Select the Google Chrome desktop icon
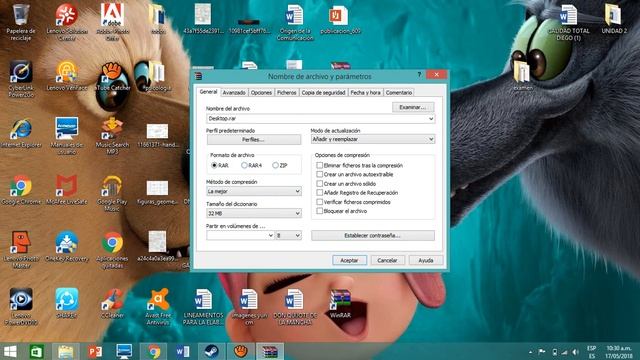Screen dimensions: 640x360 click(x=21, y=190)
